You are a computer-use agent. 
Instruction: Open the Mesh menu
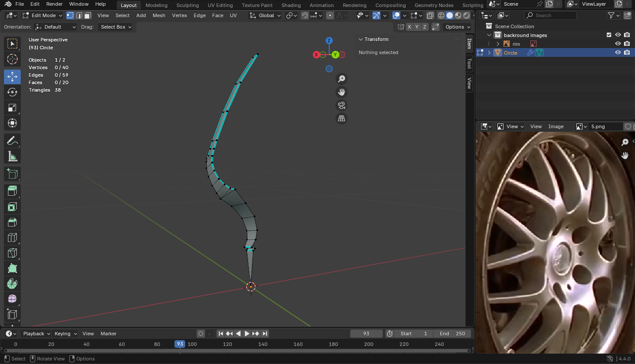[x=159, y=15]
